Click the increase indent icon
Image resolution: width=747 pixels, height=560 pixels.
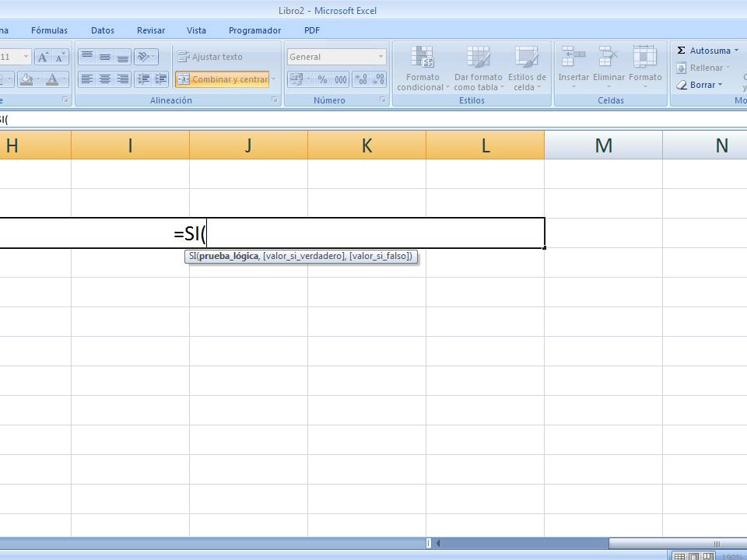coord(159,79)
